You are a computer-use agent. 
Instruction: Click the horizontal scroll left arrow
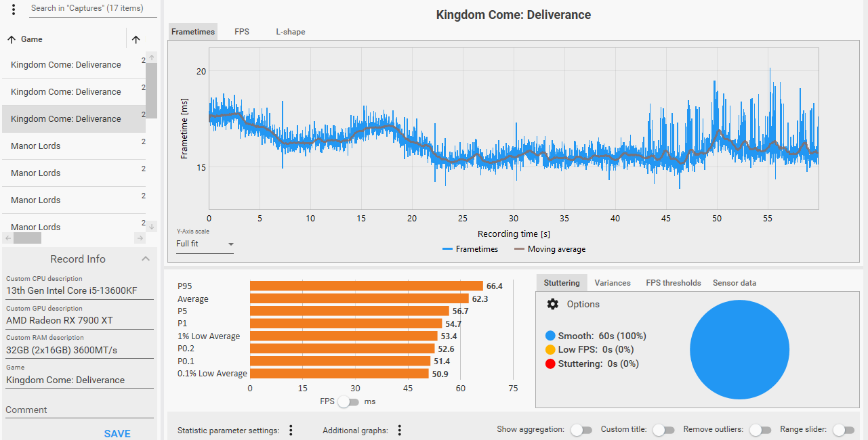point(7,238)
